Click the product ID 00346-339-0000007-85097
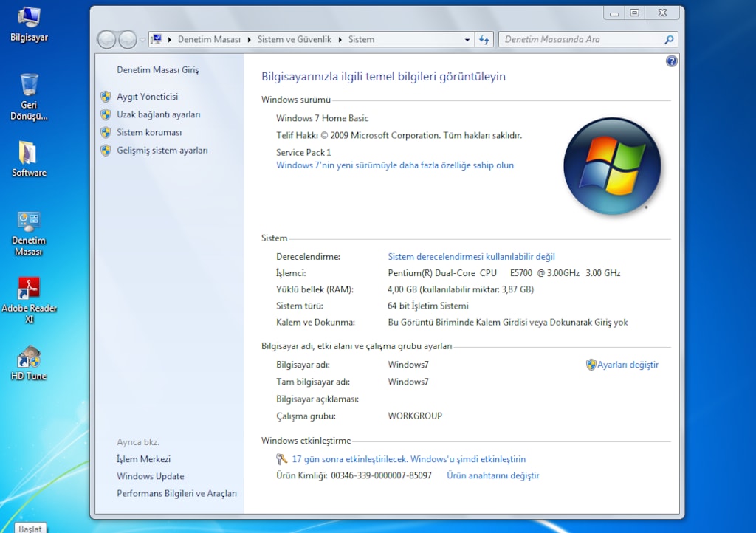Viewport: 756px width, 533px height. click(381, 475)
